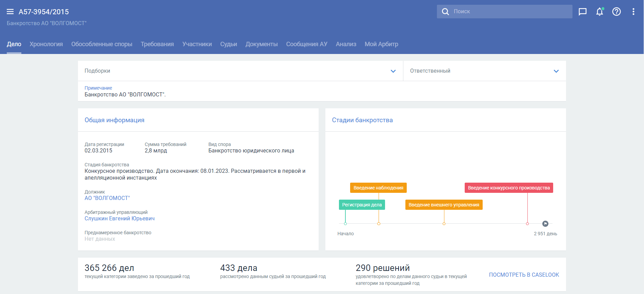Open the Хронология tab
This screenshot has height=294, width=644.
[x=46, y=44]
